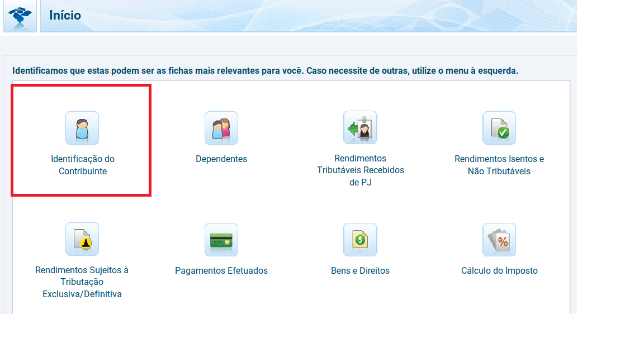
Task: Click the "Cálculo do Imposto" text label
Action: point(499,271)
